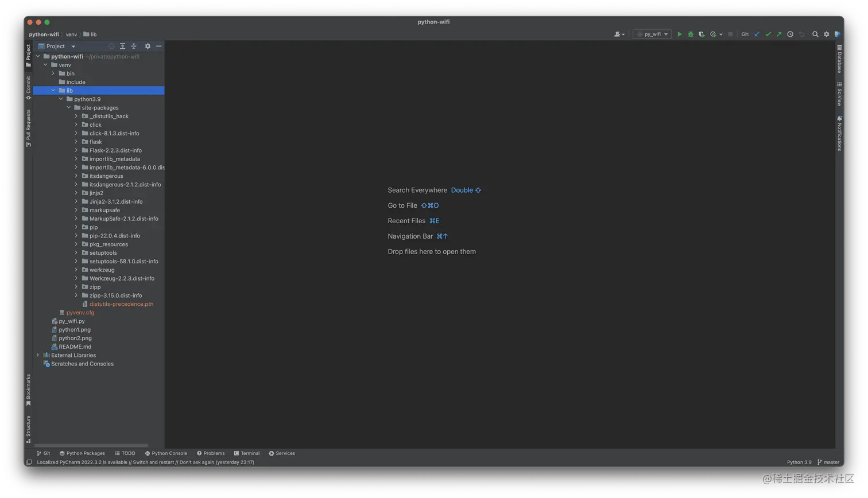Open the Notifications side tab
868x498 pixels.
pos(839,133)
